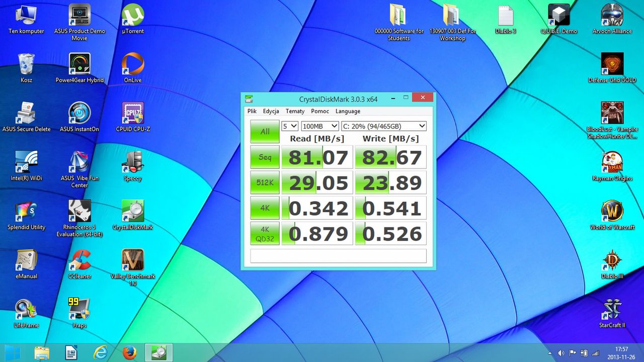Click the Seq write result 82.67

pos(391,157)
